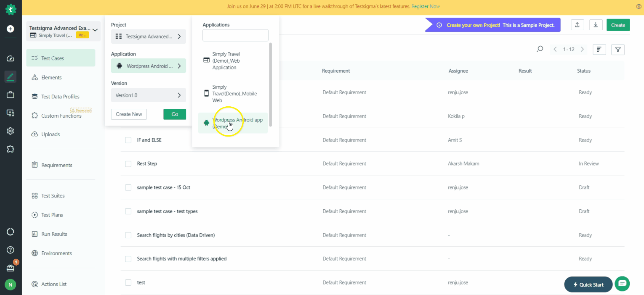Open the help question mark icon
The image size is (644, 295).
coord(11,250)
